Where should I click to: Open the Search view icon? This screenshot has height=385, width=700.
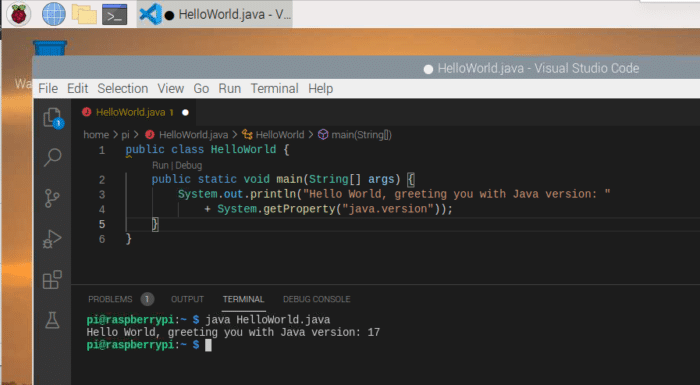52,157
